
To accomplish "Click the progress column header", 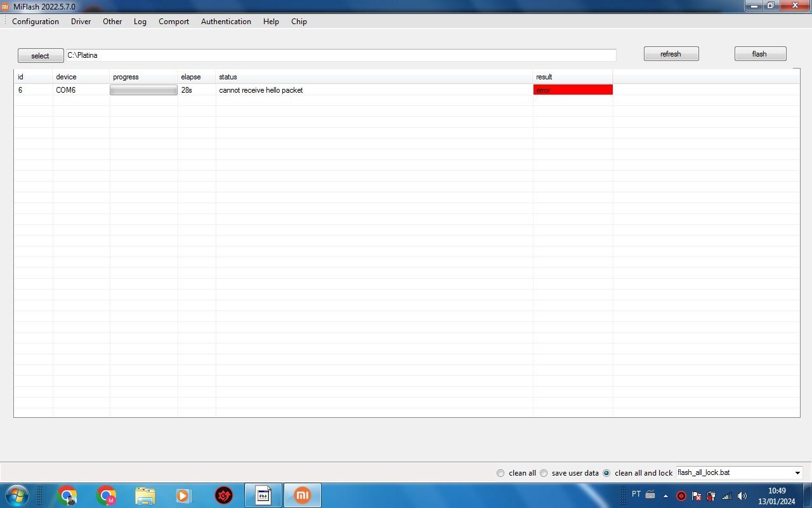I will coord(143,77).
